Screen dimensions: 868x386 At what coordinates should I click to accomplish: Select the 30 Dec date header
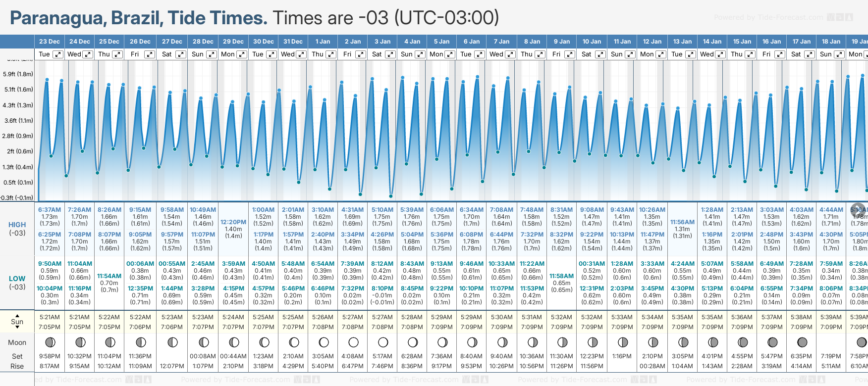263,42
